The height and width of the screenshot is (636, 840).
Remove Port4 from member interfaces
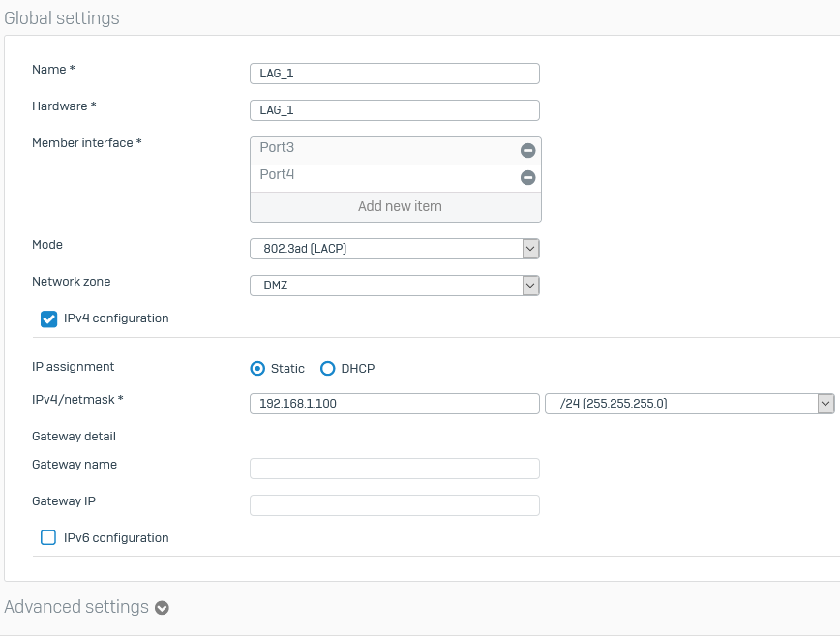tap(527, 177)
